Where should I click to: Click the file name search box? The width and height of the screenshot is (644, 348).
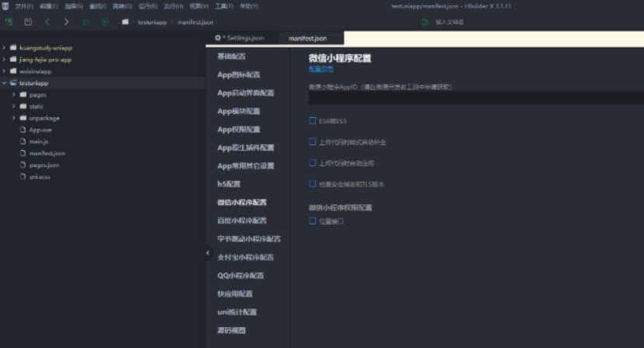tap(450, 23)
